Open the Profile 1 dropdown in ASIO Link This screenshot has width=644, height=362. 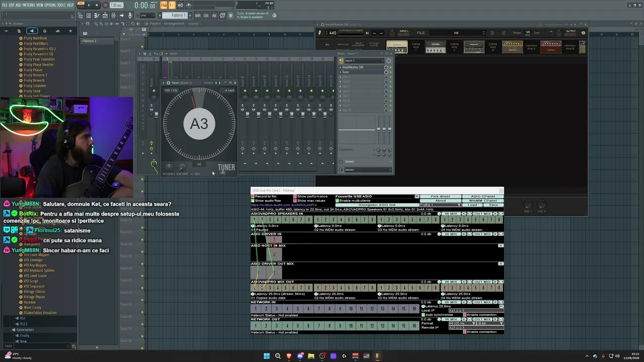[x=441, y=205]
